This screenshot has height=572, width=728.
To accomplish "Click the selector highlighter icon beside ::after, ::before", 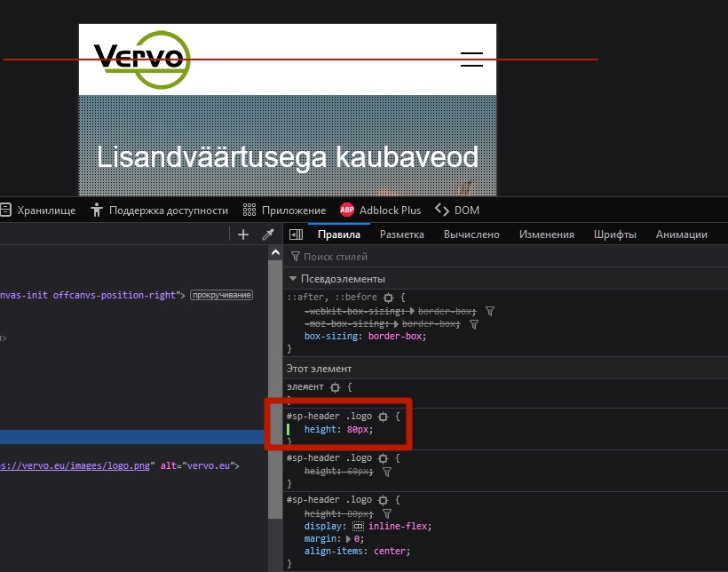I will tap(386, 297).
